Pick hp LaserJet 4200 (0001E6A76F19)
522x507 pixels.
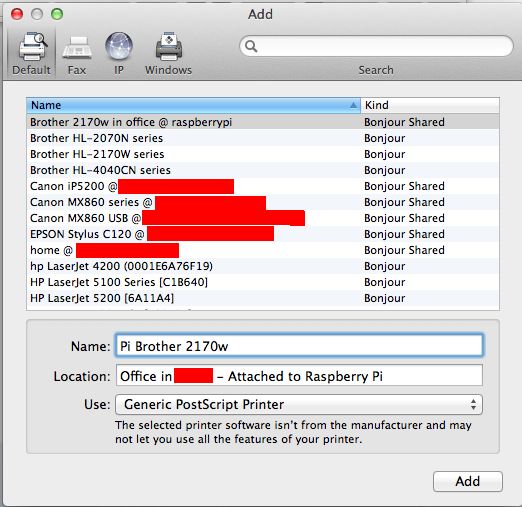[x=263, y=266]
